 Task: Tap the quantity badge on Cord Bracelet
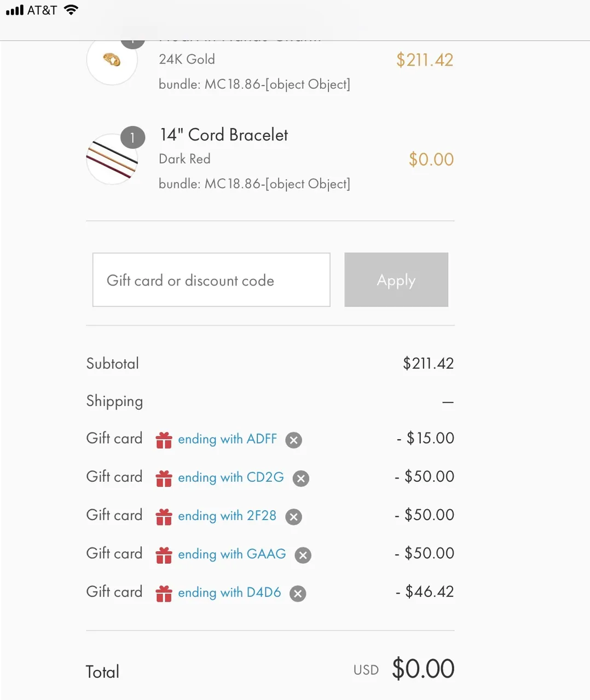point(132,138)
